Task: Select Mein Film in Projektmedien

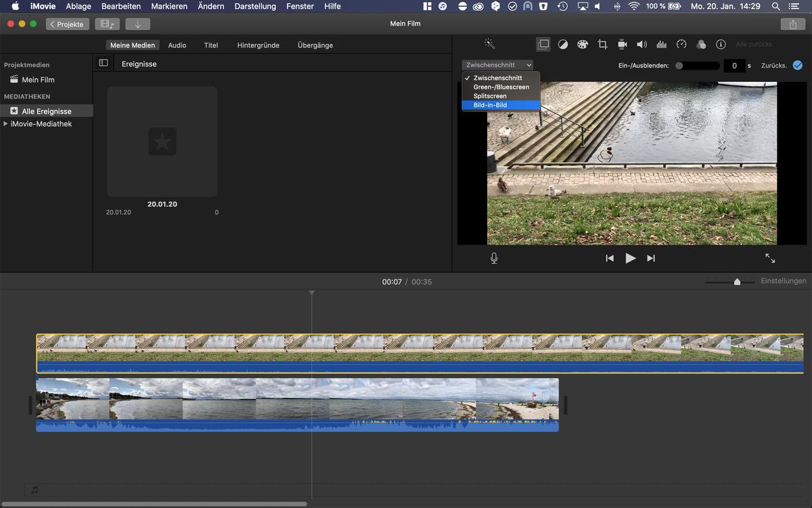Action: [x=38, y=80]
